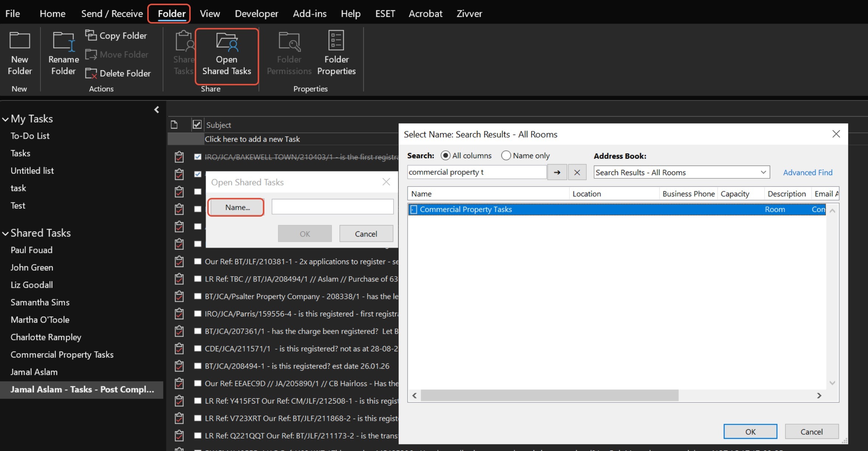868x451 pixels.
Task: Click the results list horizontal scrollbar
Action: (549, 395)
